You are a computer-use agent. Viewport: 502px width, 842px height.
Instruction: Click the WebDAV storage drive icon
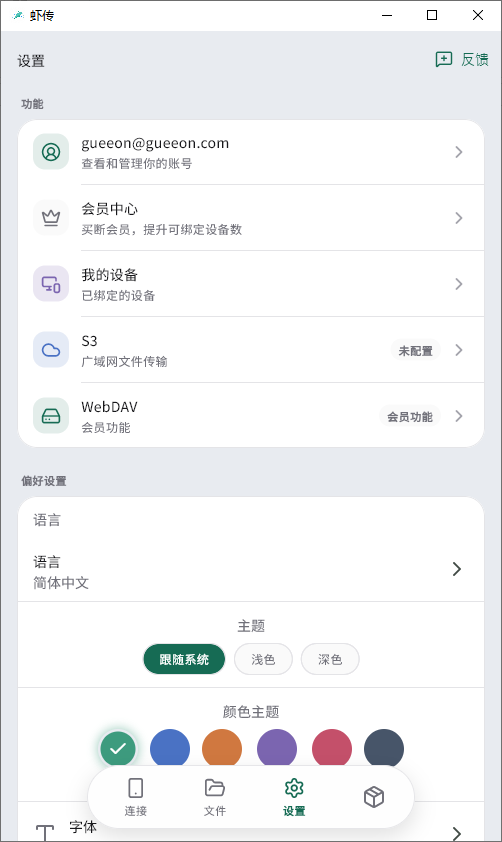[51, 416]
